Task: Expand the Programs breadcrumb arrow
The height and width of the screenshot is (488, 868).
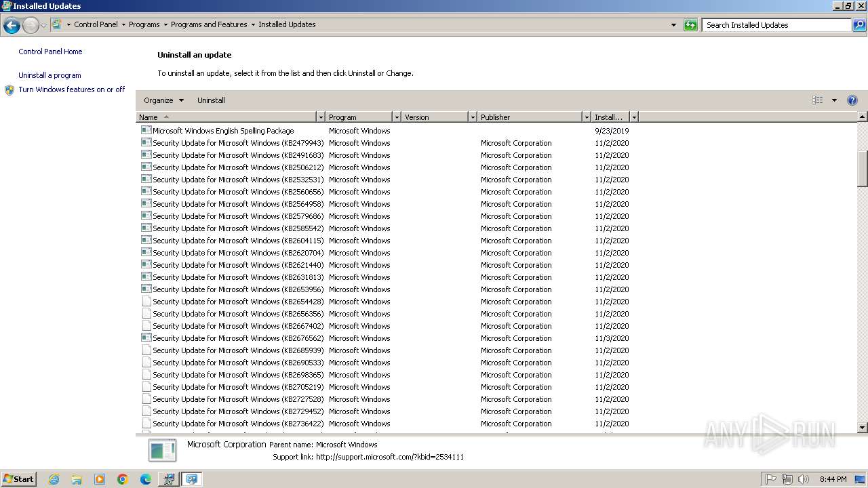Action: tap(165, 24)
